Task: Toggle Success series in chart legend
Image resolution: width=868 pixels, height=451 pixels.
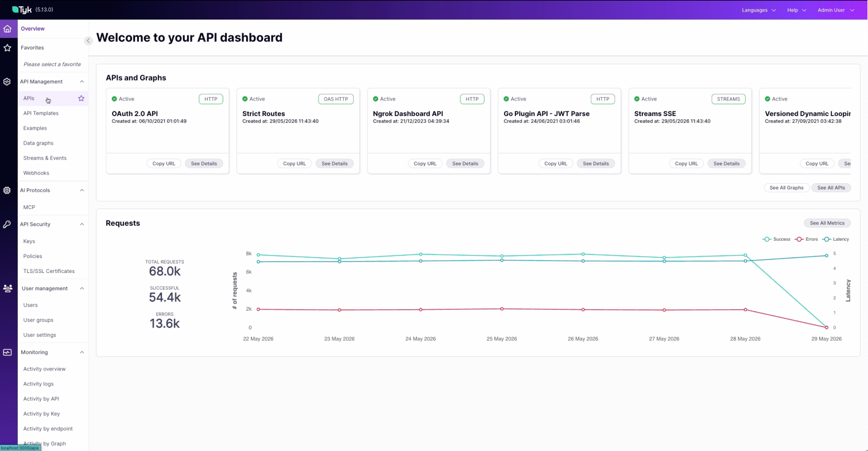Action: 777,239
